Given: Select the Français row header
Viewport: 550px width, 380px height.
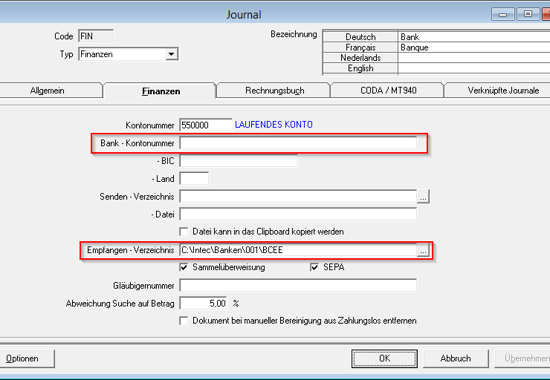Looking at the screenshot, I should 360,47.
